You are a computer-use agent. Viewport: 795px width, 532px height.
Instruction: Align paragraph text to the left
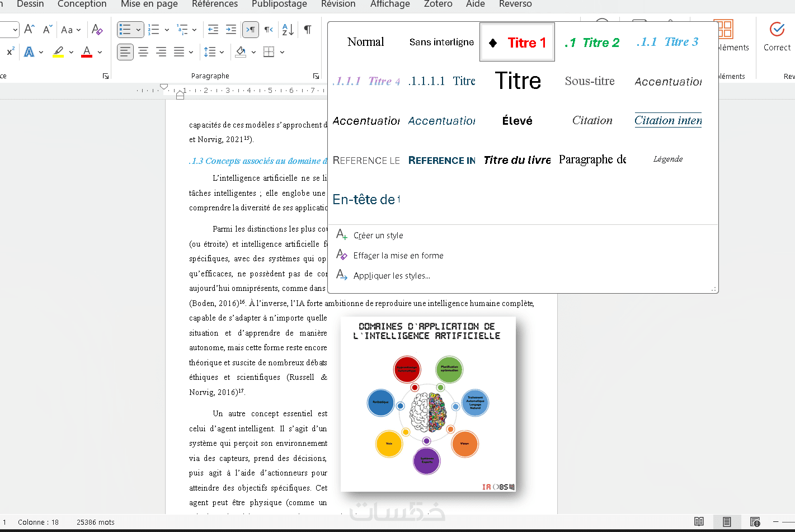click(125, 52)
